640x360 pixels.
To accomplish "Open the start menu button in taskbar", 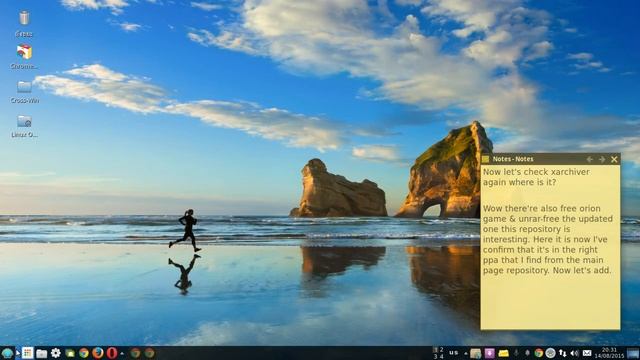I will coord(7,353).
